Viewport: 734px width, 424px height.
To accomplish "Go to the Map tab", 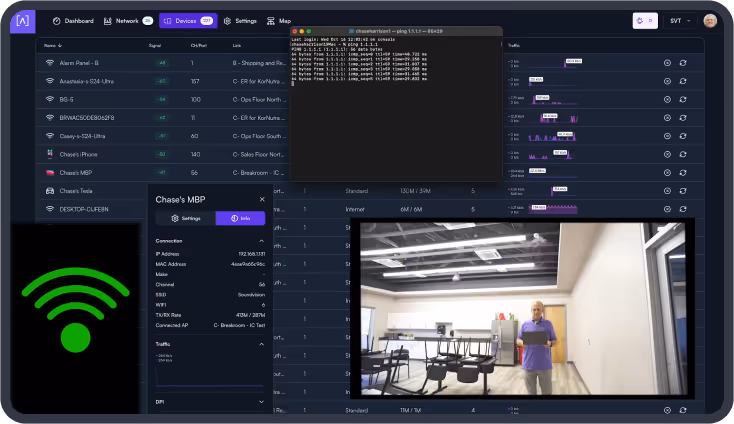I will pos(279,21).
